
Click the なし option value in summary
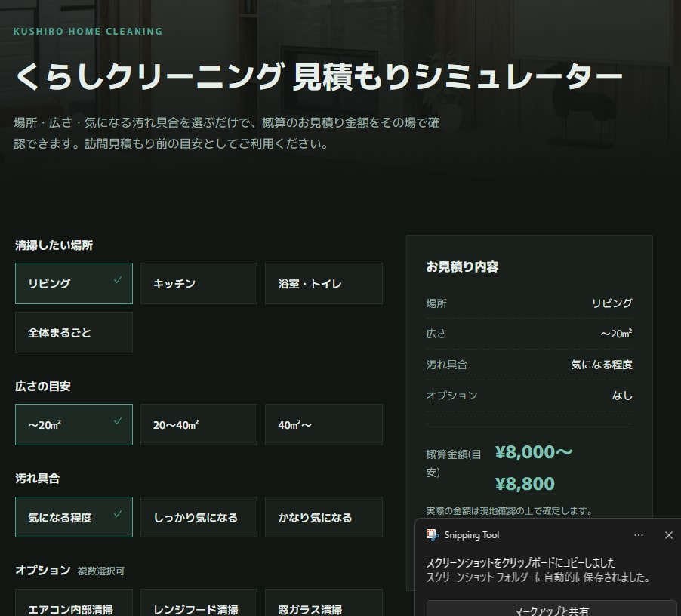click(x=622, y=395)
